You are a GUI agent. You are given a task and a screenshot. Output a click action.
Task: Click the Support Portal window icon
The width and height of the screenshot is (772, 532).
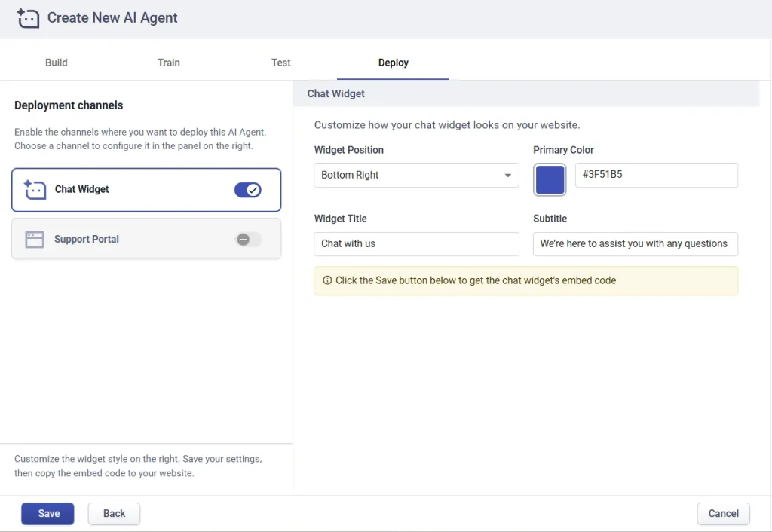point(35,240)
